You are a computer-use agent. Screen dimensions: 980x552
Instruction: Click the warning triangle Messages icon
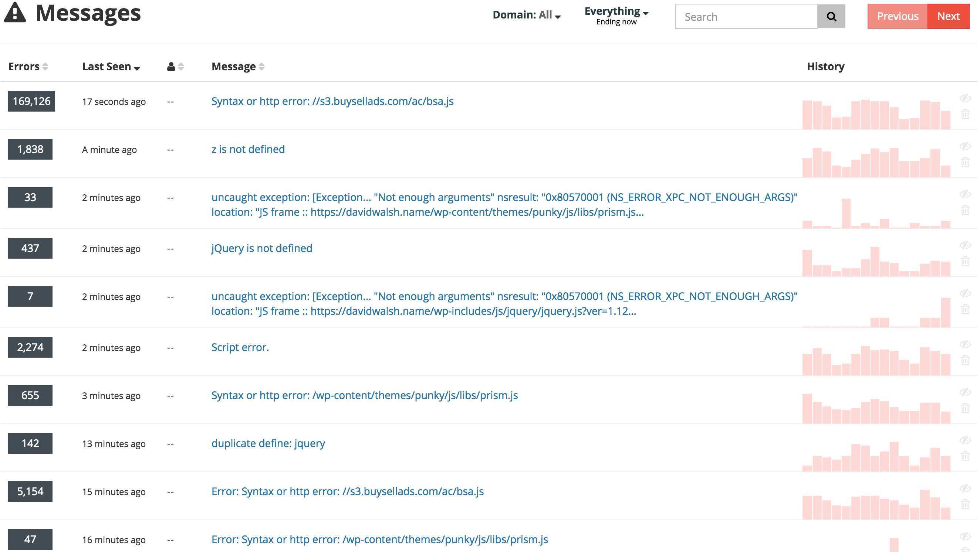15,12
